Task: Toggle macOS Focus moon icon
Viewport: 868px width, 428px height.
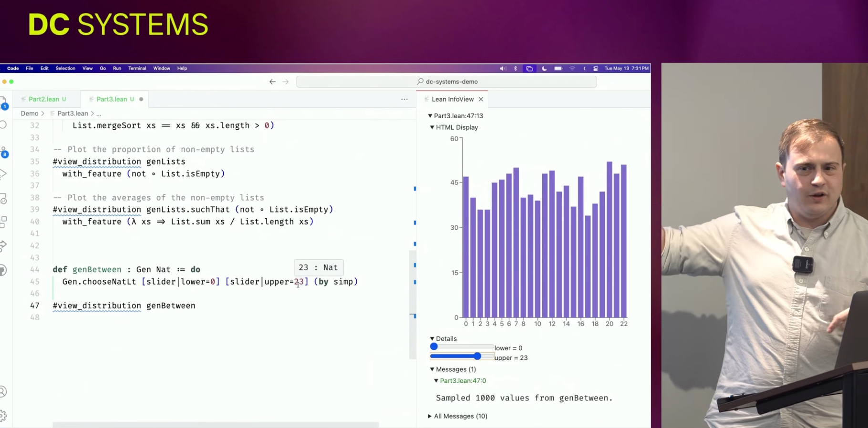Action: coord(544,69)
